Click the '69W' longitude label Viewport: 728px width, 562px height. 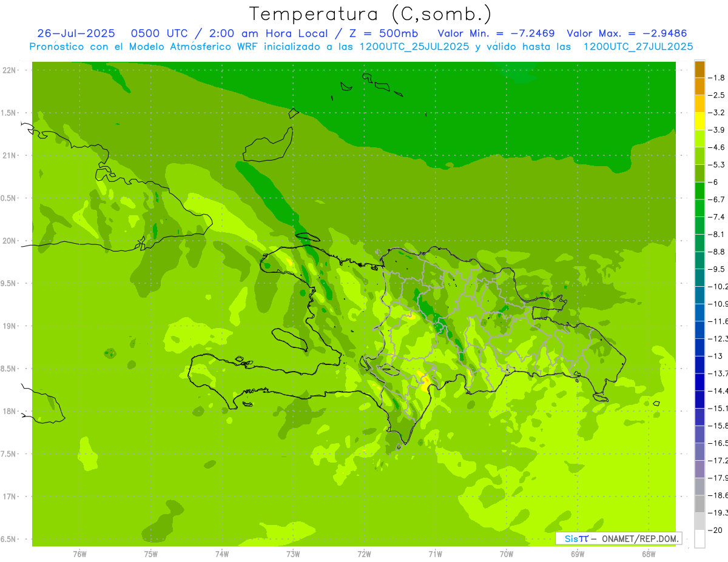(578, 554)
